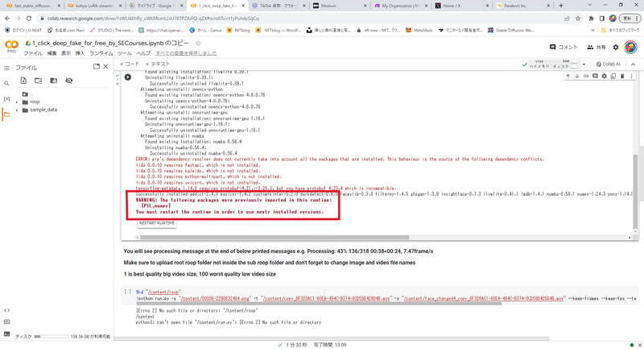This screenshot has width=644, height=349.
Task: Collapse the header with chevron up
Action: [633, 64]
